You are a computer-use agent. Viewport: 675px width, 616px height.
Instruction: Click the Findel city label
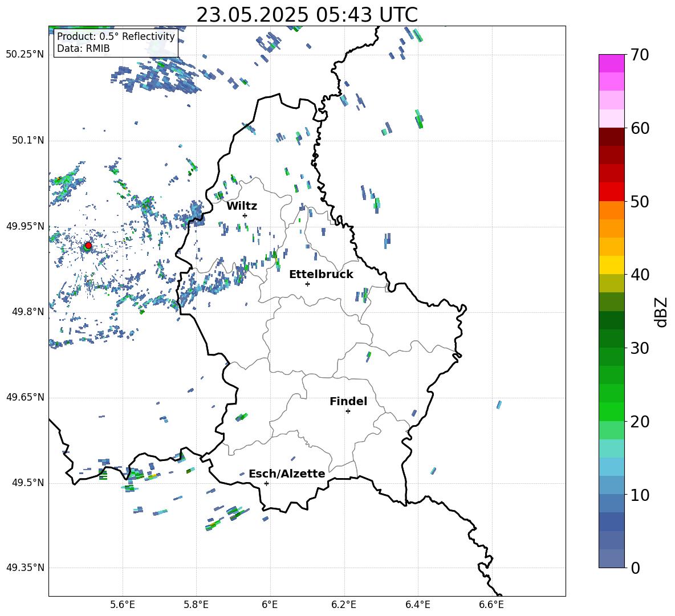click(x=348, y=401)
